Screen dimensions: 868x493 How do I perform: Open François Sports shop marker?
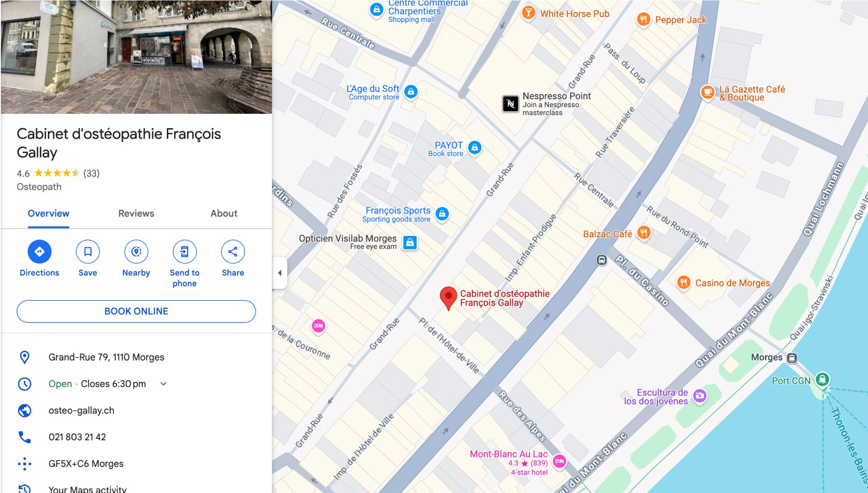pyautogui.click(x=442, y=214)
